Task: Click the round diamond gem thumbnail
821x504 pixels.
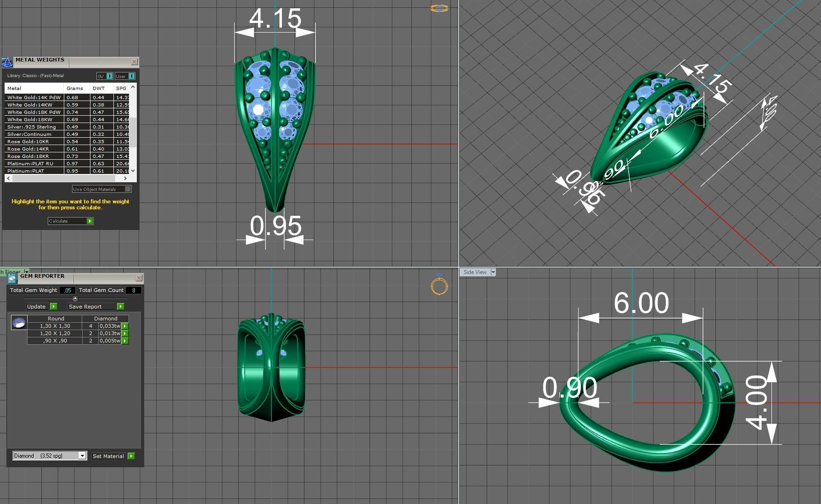Action: point(19,322)
